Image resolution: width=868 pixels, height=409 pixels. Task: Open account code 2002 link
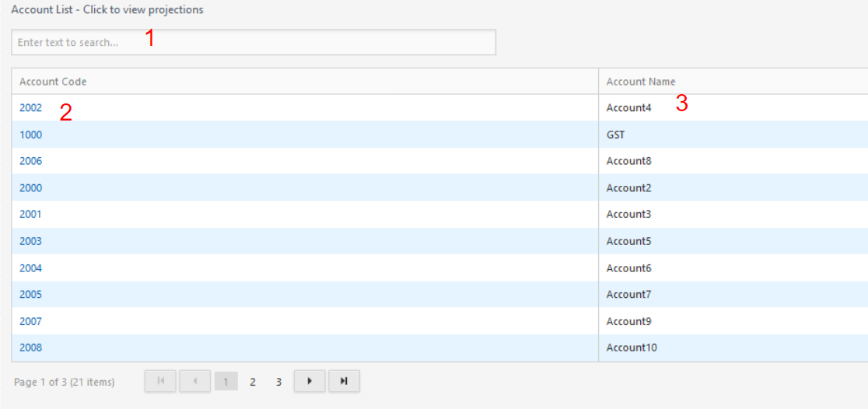point(30,108)
